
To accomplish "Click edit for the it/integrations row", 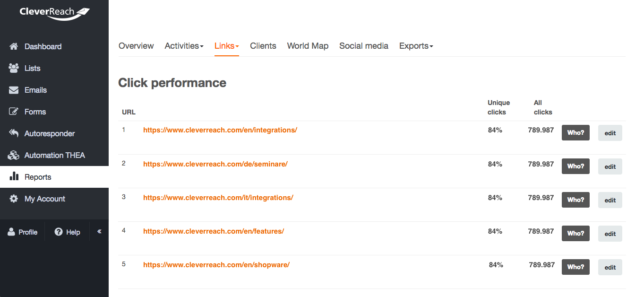I will coord(610,200).
